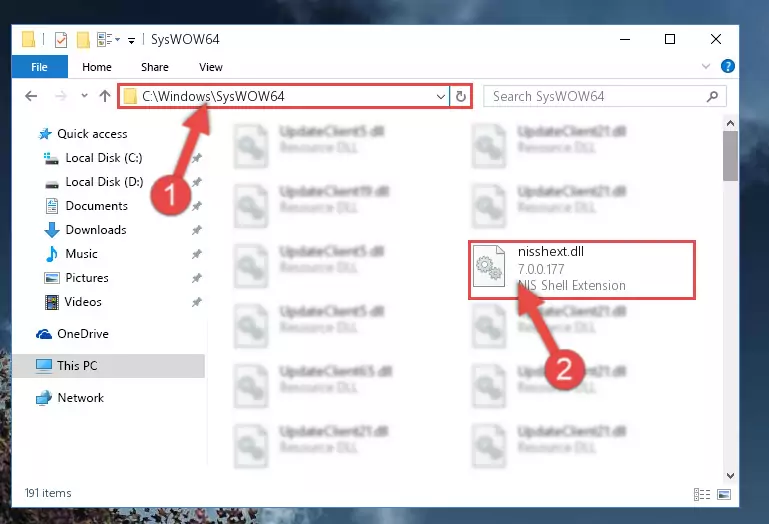Viewport: 769px width, 524px height.
Task: Click the Properties checkmark icon in title bar
Action: click(61, 39)
